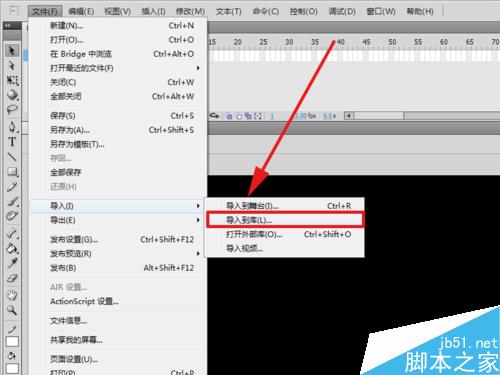Screen dimensions: 500x375
Task: Choose 导入视频... menu entry
Action: [x=284, y=248]
